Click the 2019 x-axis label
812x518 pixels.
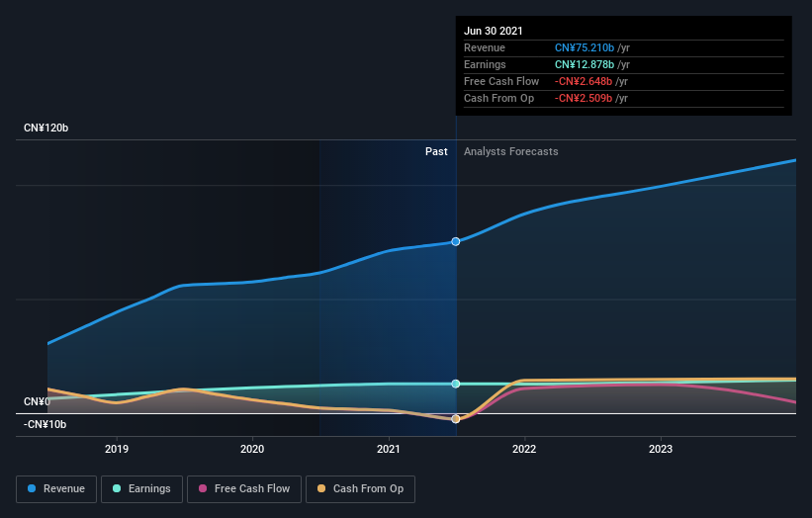point(117,449)
